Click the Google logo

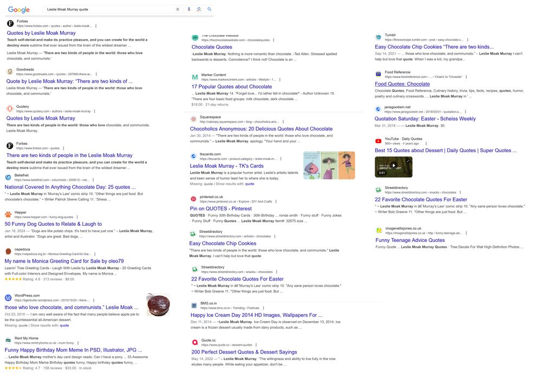click(18, 10)
